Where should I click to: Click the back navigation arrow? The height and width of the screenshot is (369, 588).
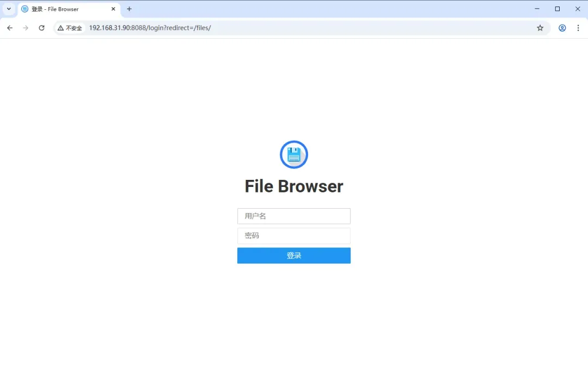tap(9, 28)
